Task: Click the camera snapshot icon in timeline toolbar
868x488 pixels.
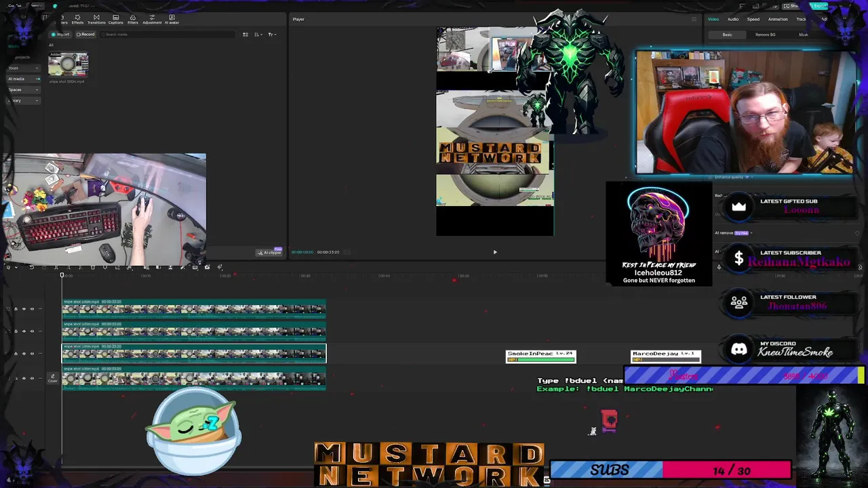Action: click(x=207, y=267)
